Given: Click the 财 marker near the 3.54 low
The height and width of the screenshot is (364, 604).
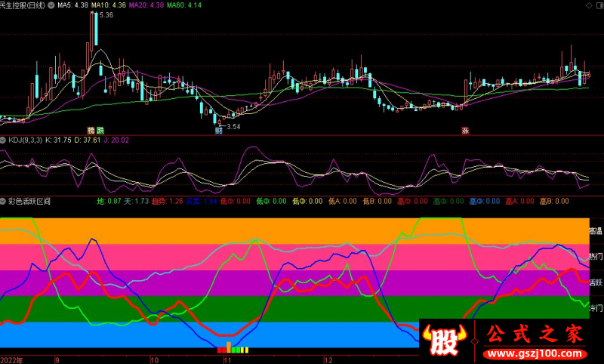Looking at the screenshot, I should 218,130.
